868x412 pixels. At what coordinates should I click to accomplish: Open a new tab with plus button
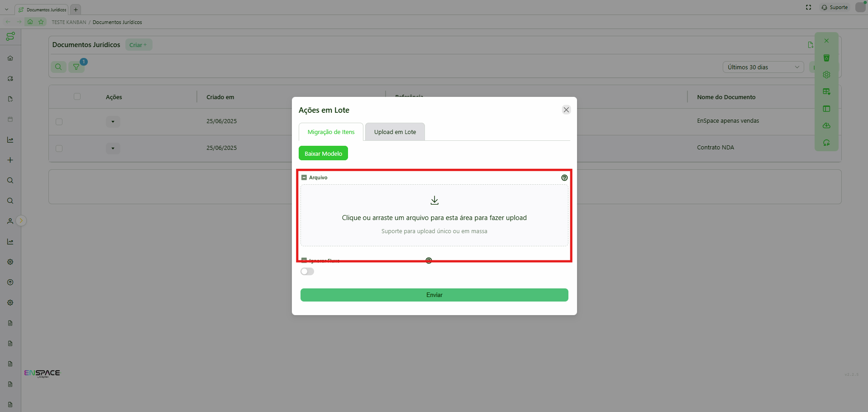click(76, 10)
